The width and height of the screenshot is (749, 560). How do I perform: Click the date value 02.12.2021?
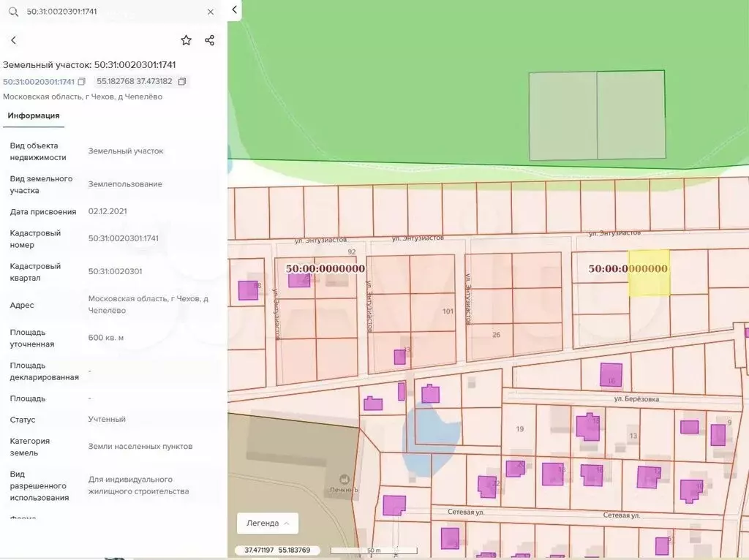click(108, 211)
